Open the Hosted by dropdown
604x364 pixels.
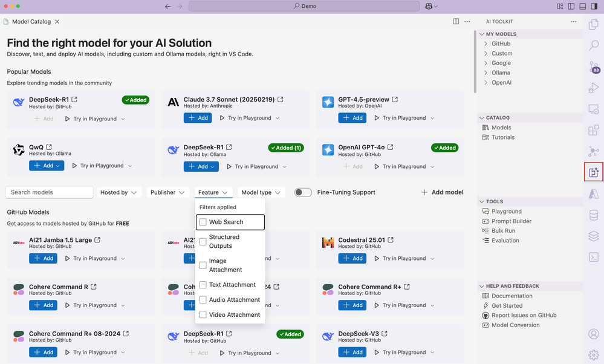[x=119, y=192]
